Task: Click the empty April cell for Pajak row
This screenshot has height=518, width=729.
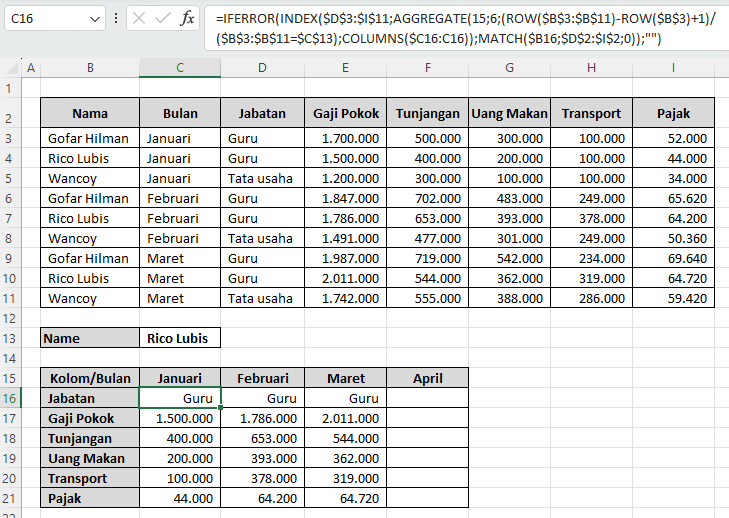Action: coord(427,498)
